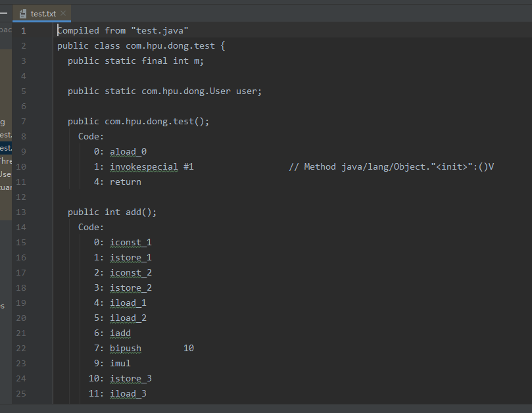Click 'public com.hpu.dong.test();' constructor line
Image resolution: width=532 pixels, height=413 pixels.
pos(139,122)
